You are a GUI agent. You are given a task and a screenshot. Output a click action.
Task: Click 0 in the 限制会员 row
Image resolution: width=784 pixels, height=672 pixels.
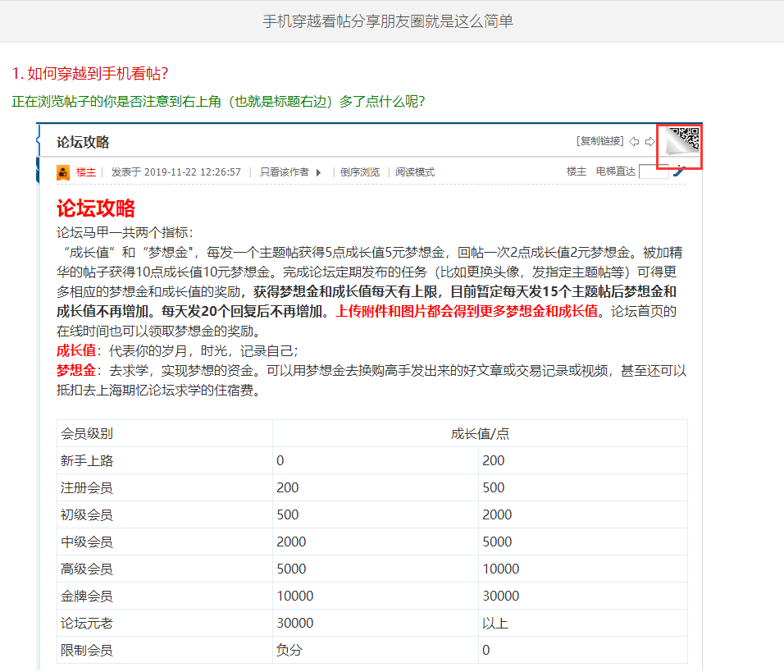tap(486, 650)
